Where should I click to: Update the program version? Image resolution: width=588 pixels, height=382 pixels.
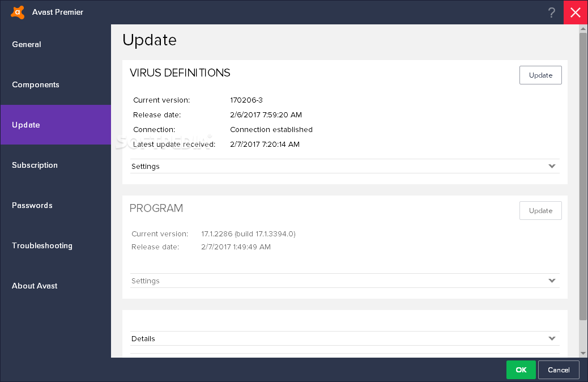pyautogui.click(x=540, y=210)
